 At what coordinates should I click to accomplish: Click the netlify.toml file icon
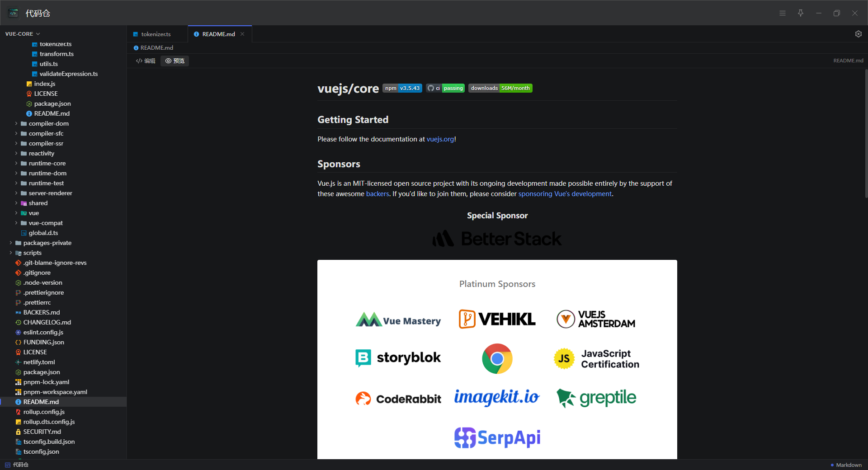[18, 362]
